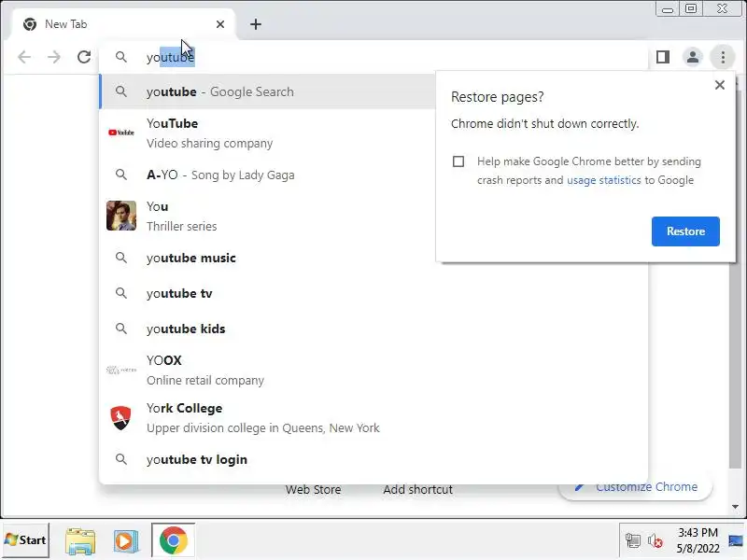Tick the crash reports checkbox
The image size is (747, 560).
coord(458,161)
